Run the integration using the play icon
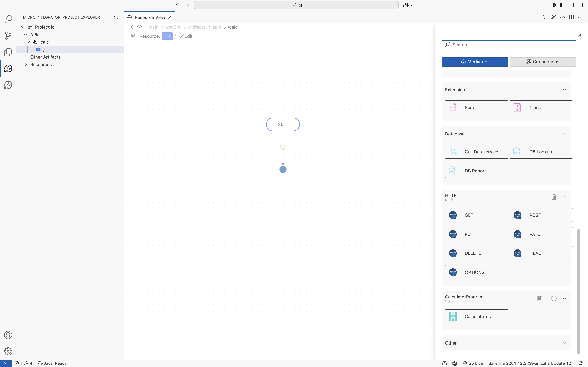Viewport: 588px width, 367px height. point(544,17)
